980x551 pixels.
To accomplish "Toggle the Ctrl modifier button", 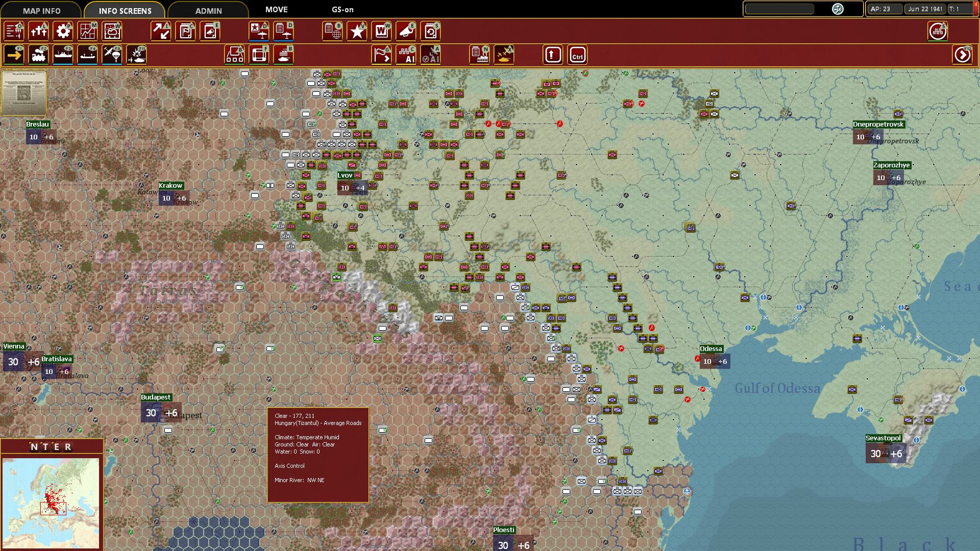I will tap(577, 55).
